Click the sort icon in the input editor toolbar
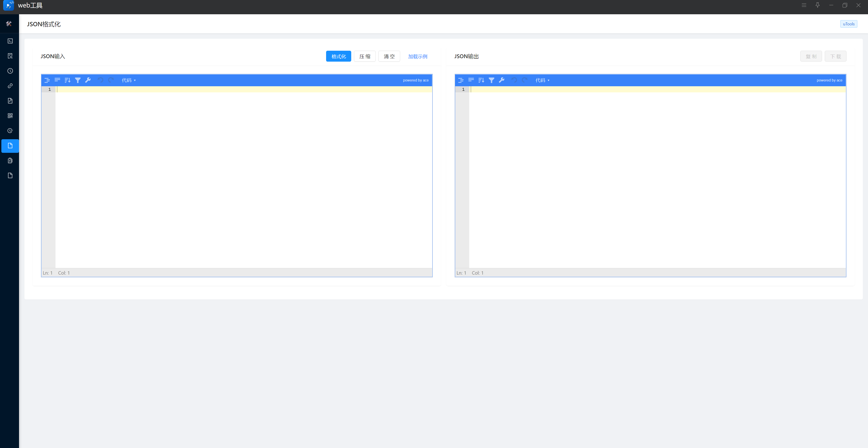This screenshot has width=868, height=448. pos(67,80)
